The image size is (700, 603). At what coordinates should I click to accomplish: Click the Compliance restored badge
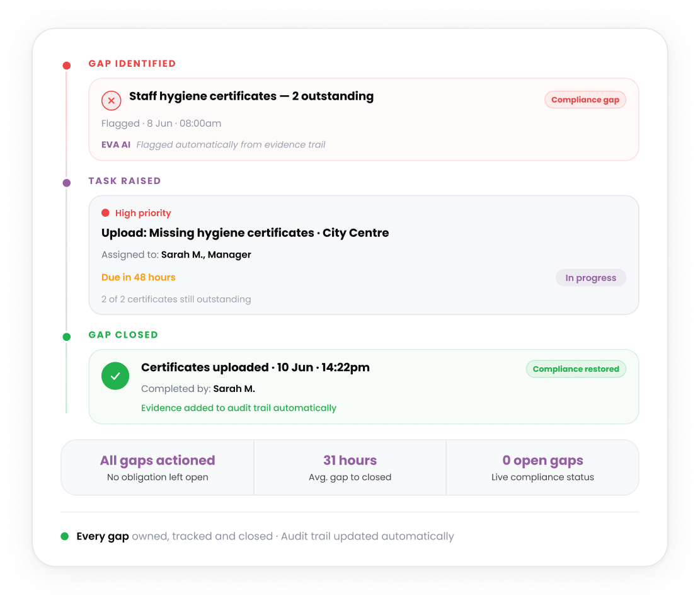pos(576,369)
